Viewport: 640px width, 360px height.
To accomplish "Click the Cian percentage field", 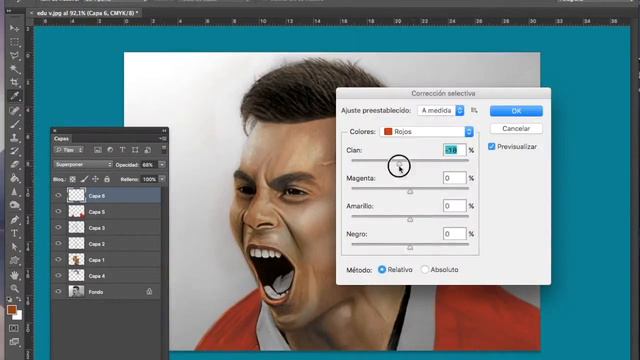I will tap(454, 150).
